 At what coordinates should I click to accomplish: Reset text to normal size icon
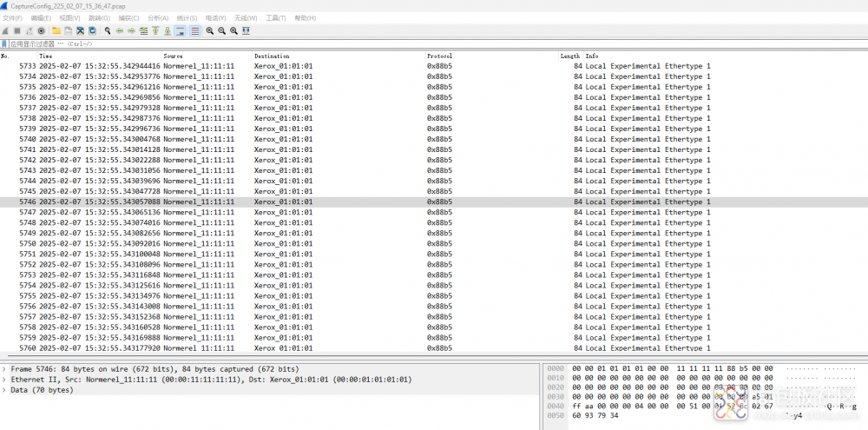233,31
